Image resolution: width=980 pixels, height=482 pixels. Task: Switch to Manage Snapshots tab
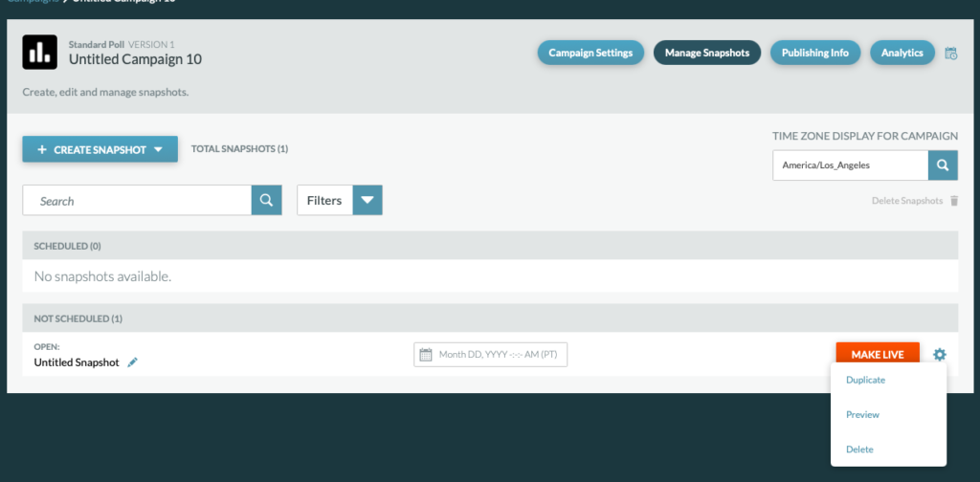[707, 53]
